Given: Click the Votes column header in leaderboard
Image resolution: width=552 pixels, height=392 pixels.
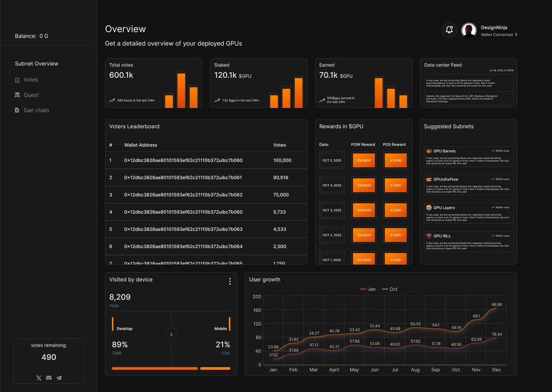Looking at the screenshot, I should click(x=280, y=145).
